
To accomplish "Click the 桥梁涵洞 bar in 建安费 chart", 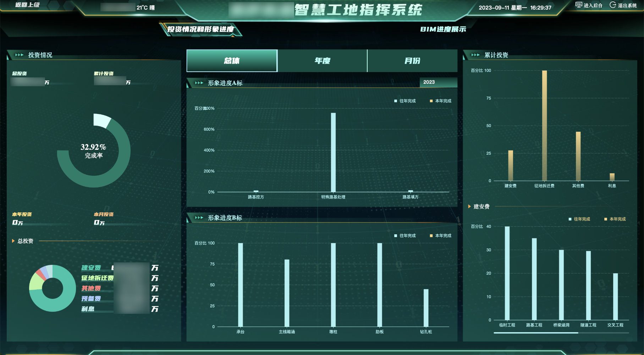I will (x=561, y=285).
